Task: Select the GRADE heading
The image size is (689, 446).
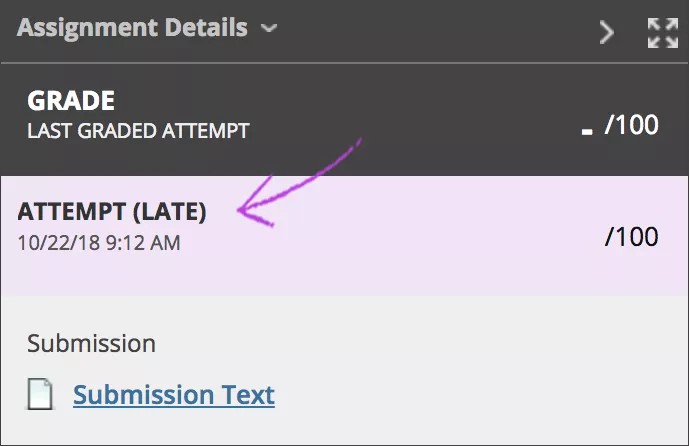Action: coord(71,101)
